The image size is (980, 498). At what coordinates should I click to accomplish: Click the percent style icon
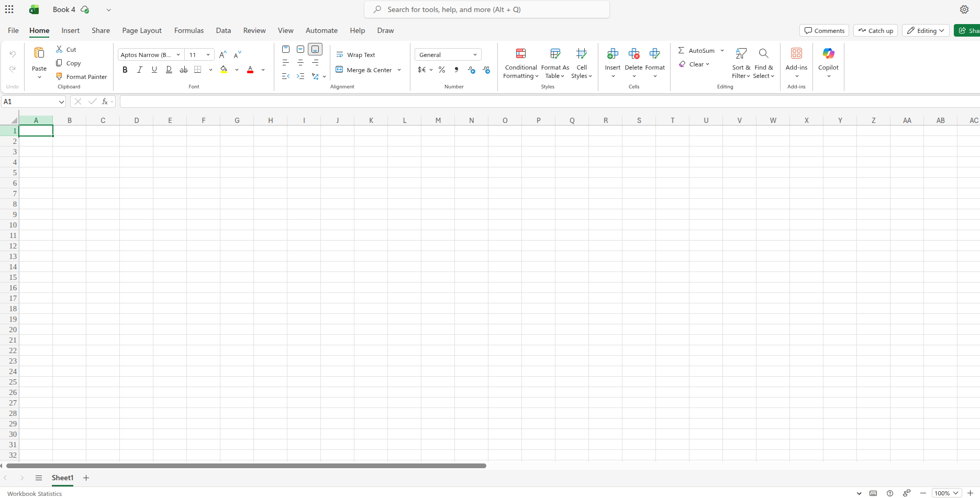(x=442, y=70)
